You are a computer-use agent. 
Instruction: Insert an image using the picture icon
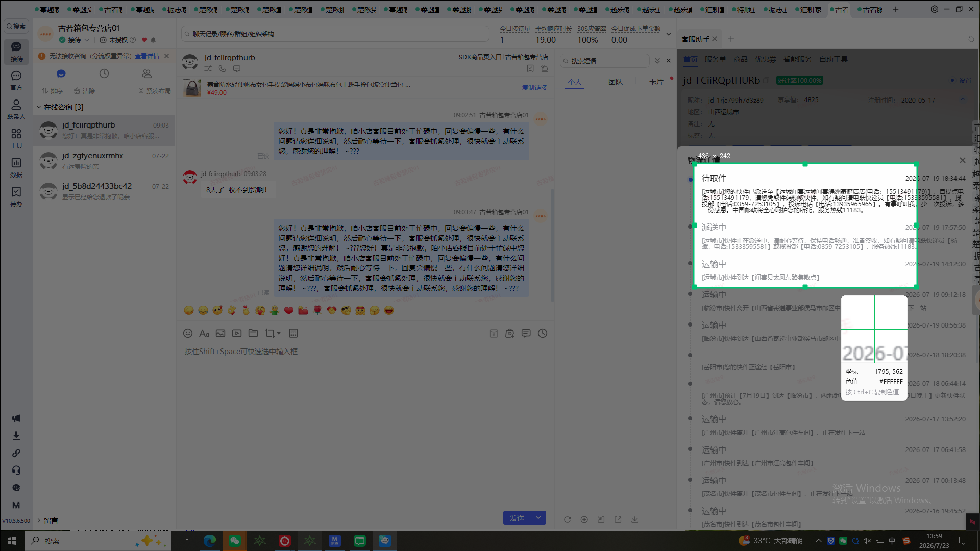[x=220, y=333]
